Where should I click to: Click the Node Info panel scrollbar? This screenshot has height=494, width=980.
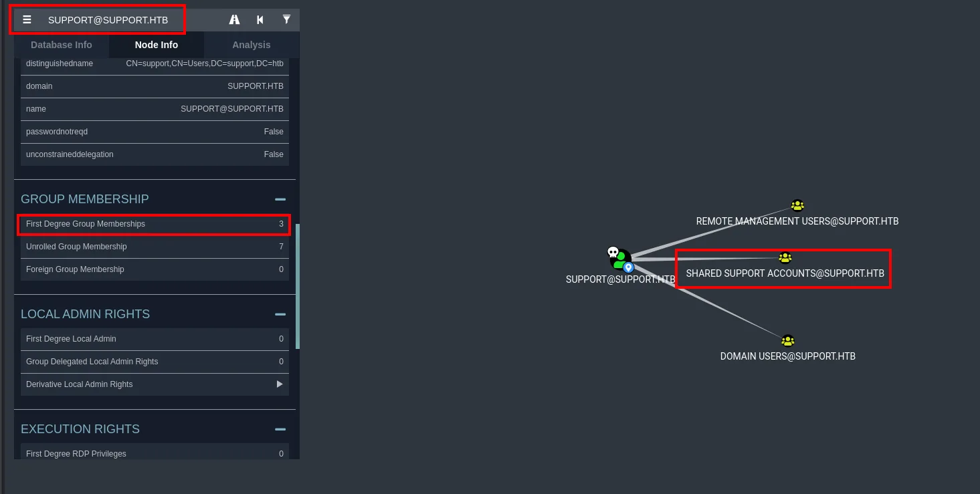(x=298, y=286)
